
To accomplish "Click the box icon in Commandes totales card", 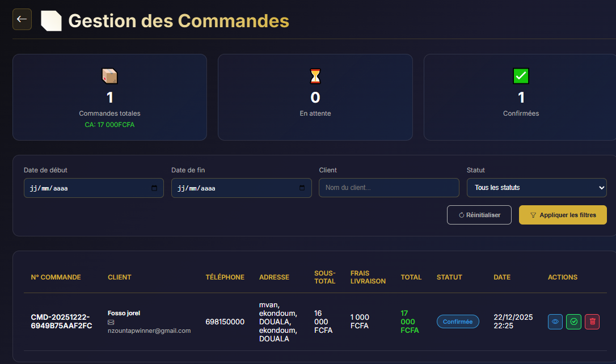I will [109, 76].
